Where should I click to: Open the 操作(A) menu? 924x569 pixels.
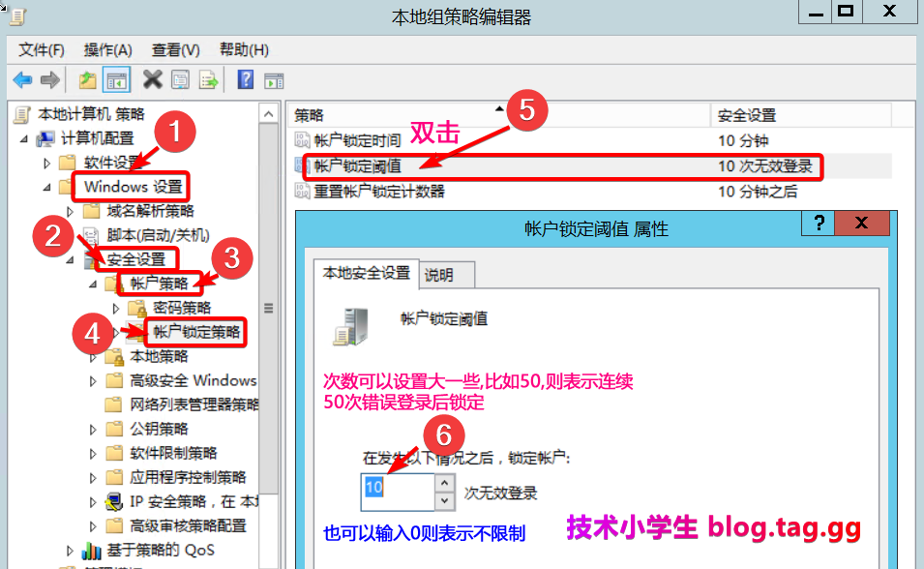coord(107,50)
